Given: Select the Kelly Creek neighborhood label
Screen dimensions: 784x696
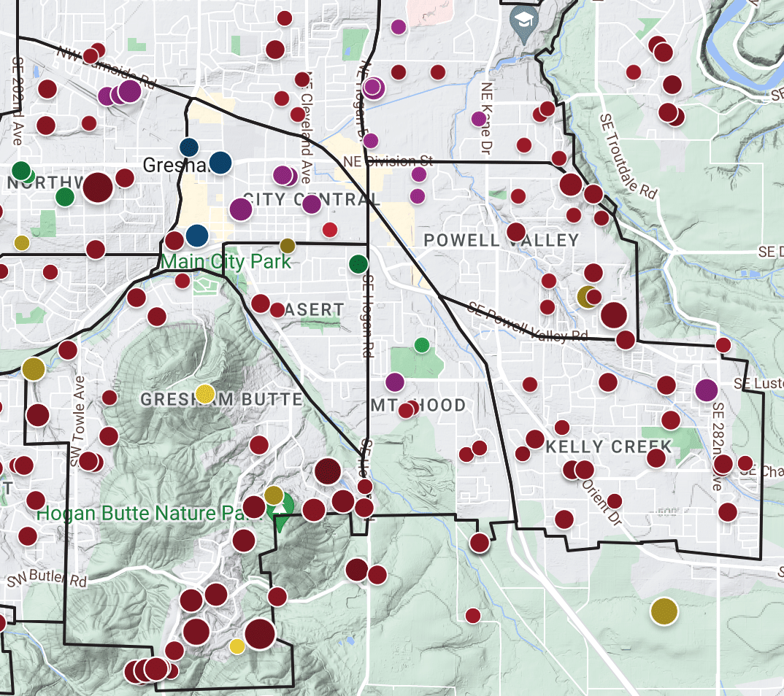Looking at the screenshot, I should 608,446.
